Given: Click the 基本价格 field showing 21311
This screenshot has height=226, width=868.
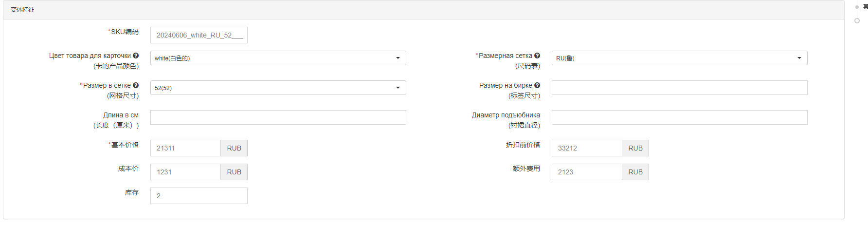Looking at the screenshot, I should 185,148.
